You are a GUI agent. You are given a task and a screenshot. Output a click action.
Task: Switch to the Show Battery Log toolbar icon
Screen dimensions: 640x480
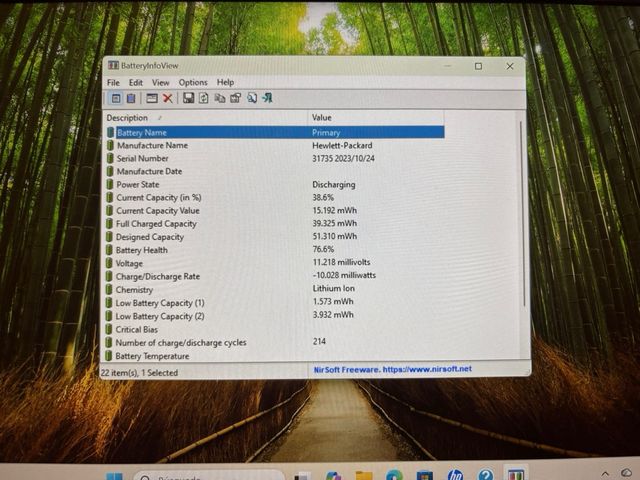coord(131,98)
